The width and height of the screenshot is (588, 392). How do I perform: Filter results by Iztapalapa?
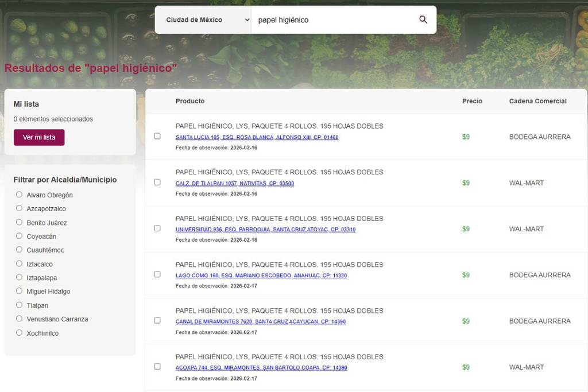[x=20, y=277]
